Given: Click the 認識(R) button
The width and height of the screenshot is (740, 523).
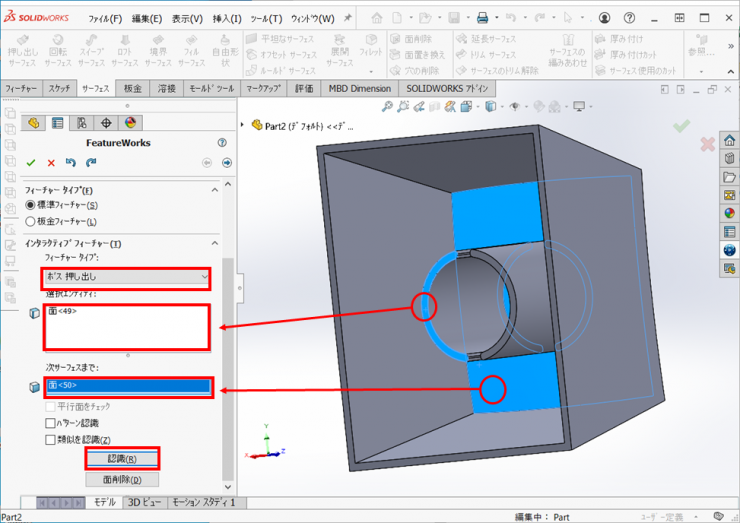Looking at the screenshot, I should coord(122,459).
